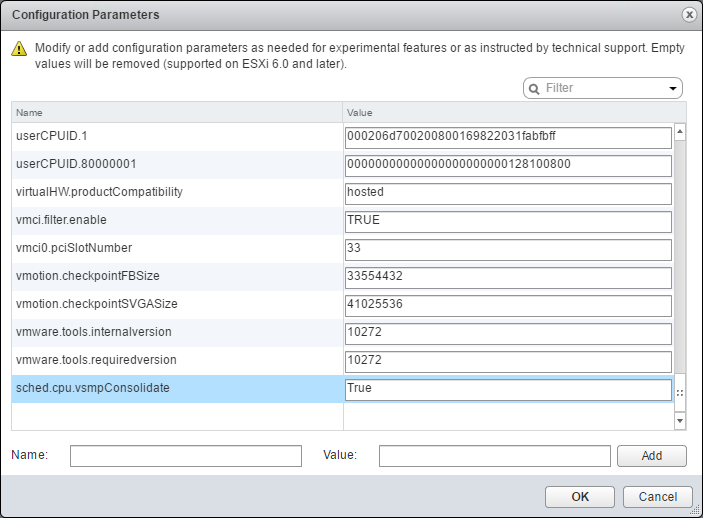Click the vertical scrollbar track

click(680, 256)
